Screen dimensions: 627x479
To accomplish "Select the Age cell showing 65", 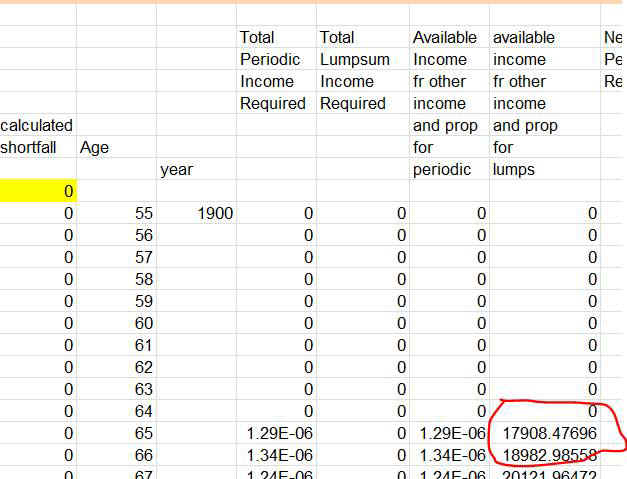I will click(116, 433).
